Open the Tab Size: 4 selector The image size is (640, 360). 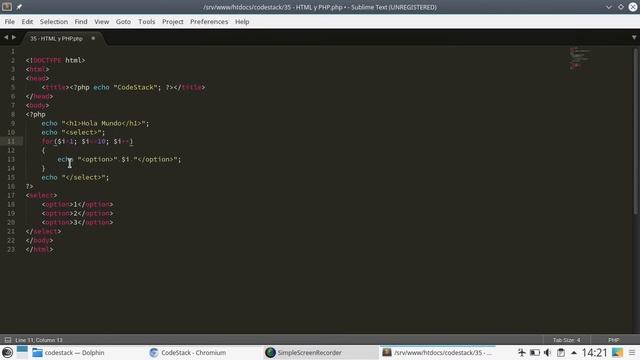click(x=566, y=340)
